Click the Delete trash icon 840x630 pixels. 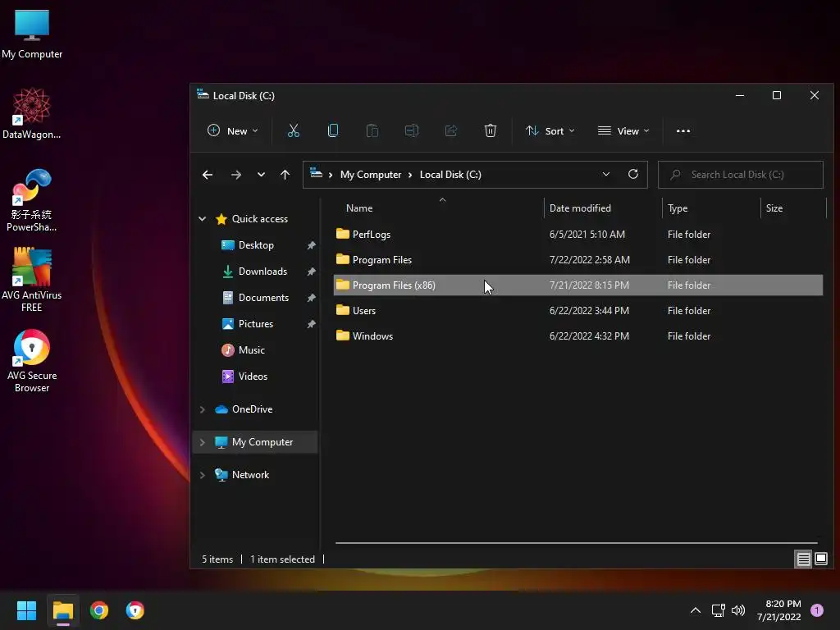[x=491, y=130]
